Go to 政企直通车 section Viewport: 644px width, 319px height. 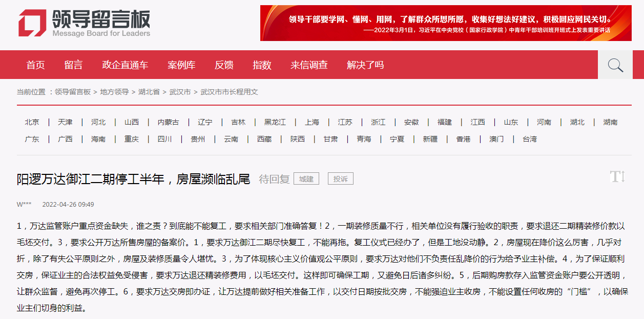pos(125,65)
